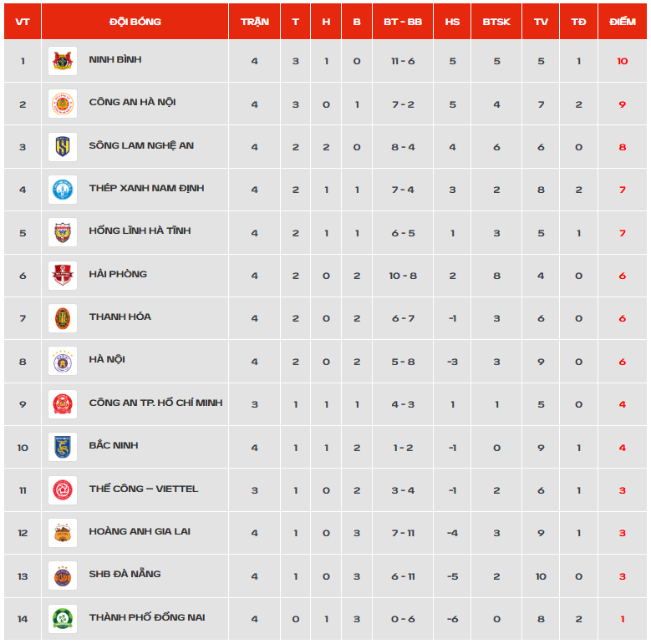Click the Công An Hà Nội club logo
The width and height of the screenshot is (651, 644).
[x=63, y=104]
